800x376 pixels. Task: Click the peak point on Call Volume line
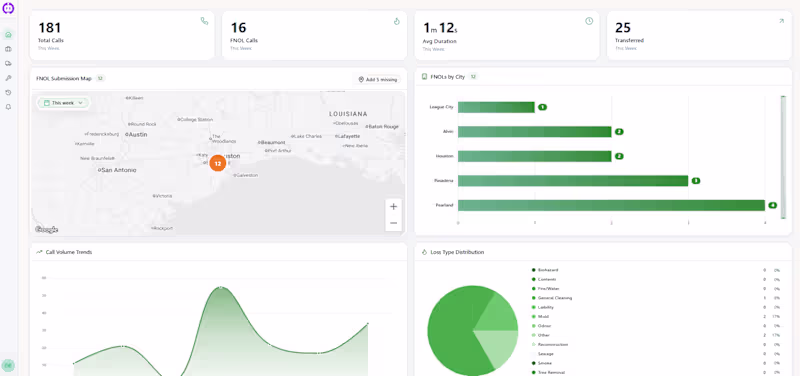click(x=220, y=287)
